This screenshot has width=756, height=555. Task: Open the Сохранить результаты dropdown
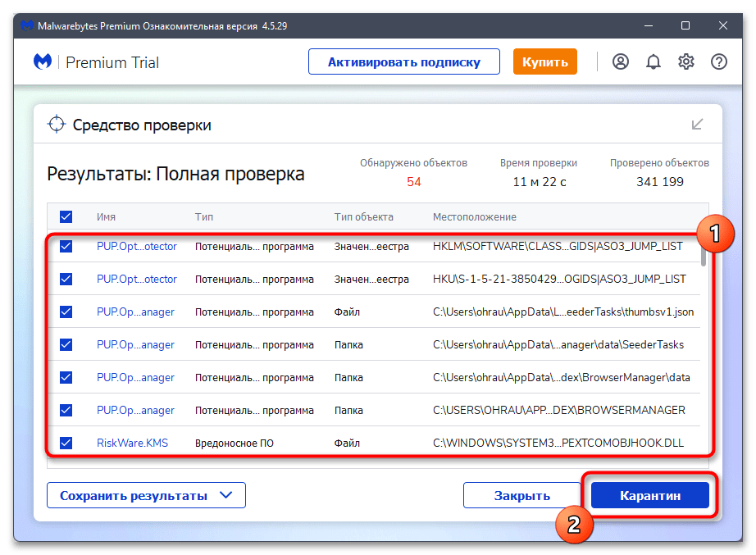pyautogui.click(x=146, y=495)
